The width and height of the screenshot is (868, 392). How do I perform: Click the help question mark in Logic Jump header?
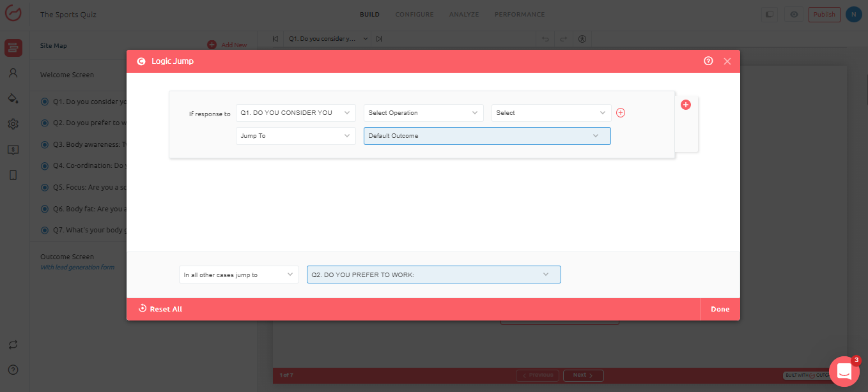[x=708, y=61]
